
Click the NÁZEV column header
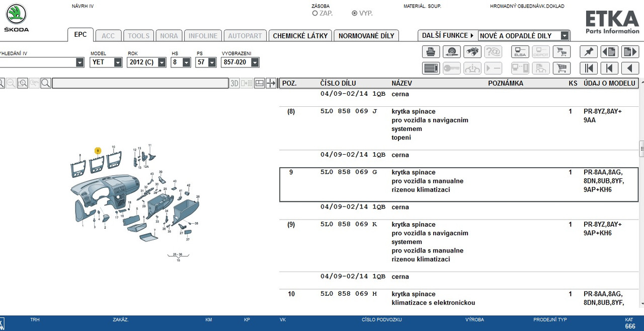[x=402, y=83]
